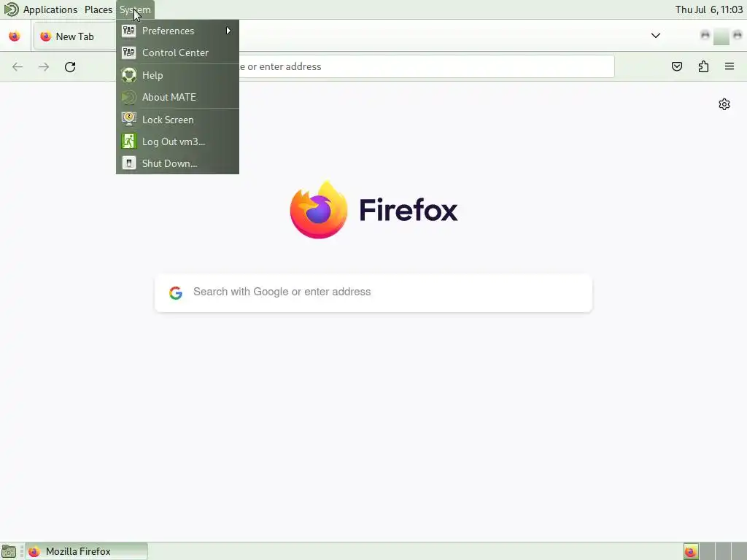Click the Search with Google box
This screenshot has width=747, height=560.
tap(373, 293)
